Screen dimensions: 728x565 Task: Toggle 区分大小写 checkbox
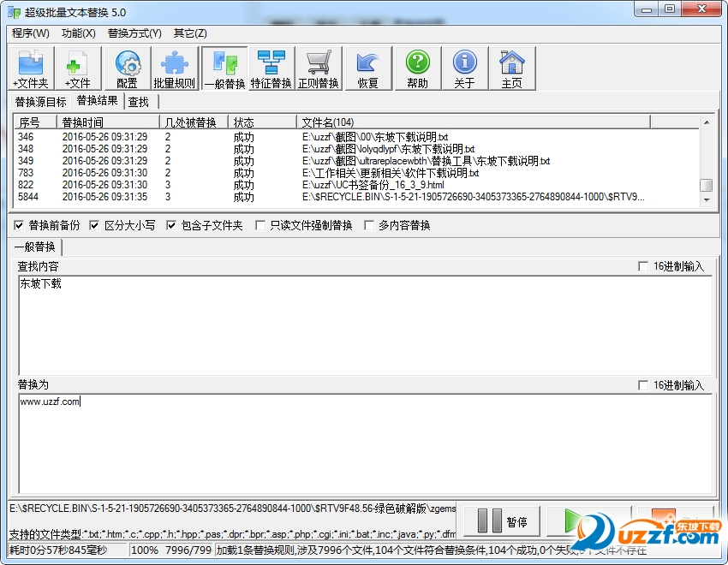coord(94,225)
